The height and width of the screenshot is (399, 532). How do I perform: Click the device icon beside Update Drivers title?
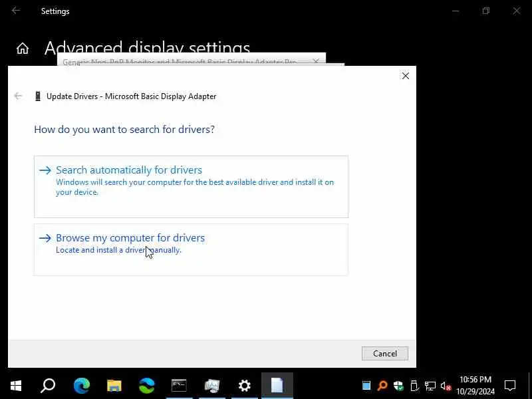coord(38,96)
